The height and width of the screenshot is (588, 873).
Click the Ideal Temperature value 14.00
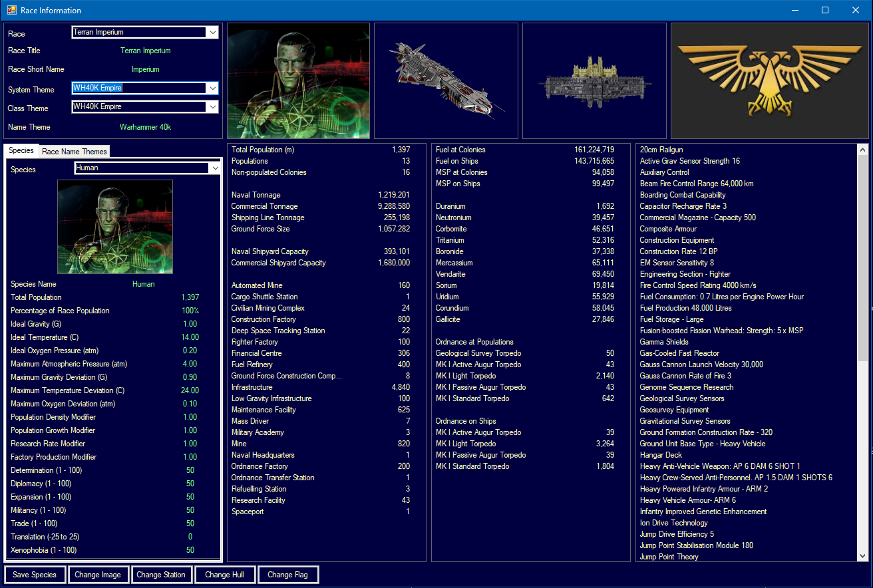coord(190,337)
